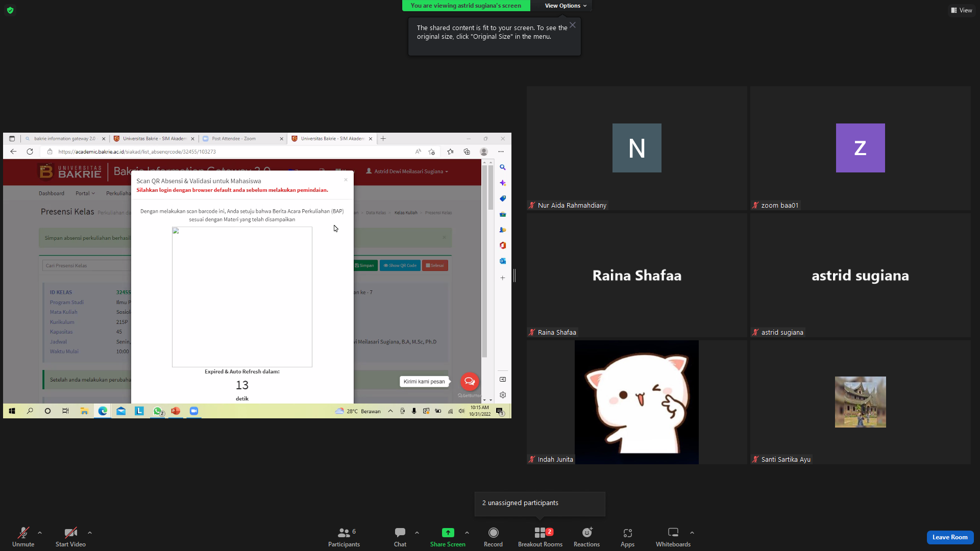Switch to second Universitas Bakrie SIM Akademik tab
This screenshot has height=551, width=980.
pos(332,138)
